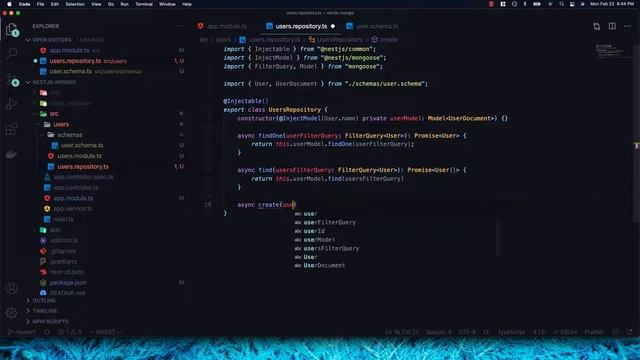Screen dimensions: 640x360
Task: Open package.json in the file tree
Action: coord(68,283)
